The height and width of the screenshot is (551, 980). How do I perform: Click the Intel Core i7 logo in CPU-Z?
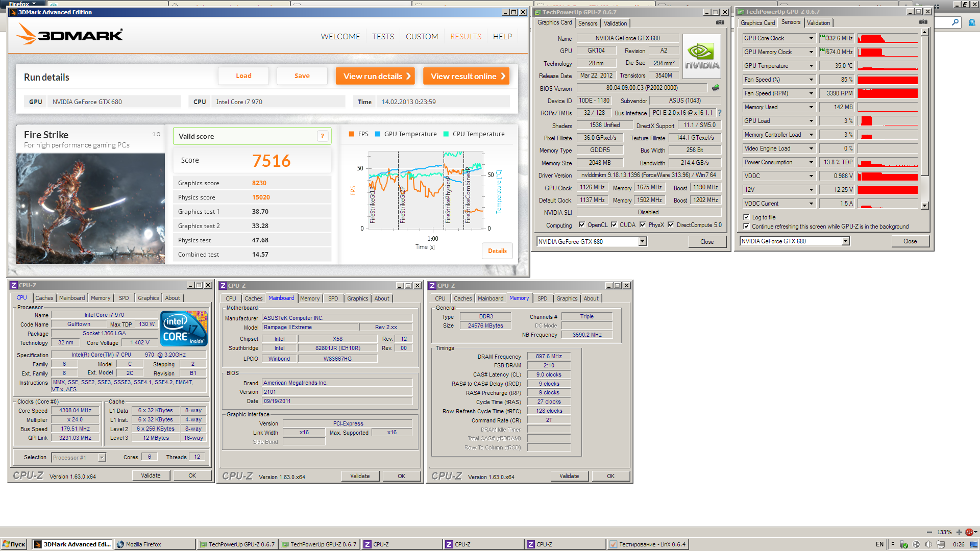tap(184, 329)
